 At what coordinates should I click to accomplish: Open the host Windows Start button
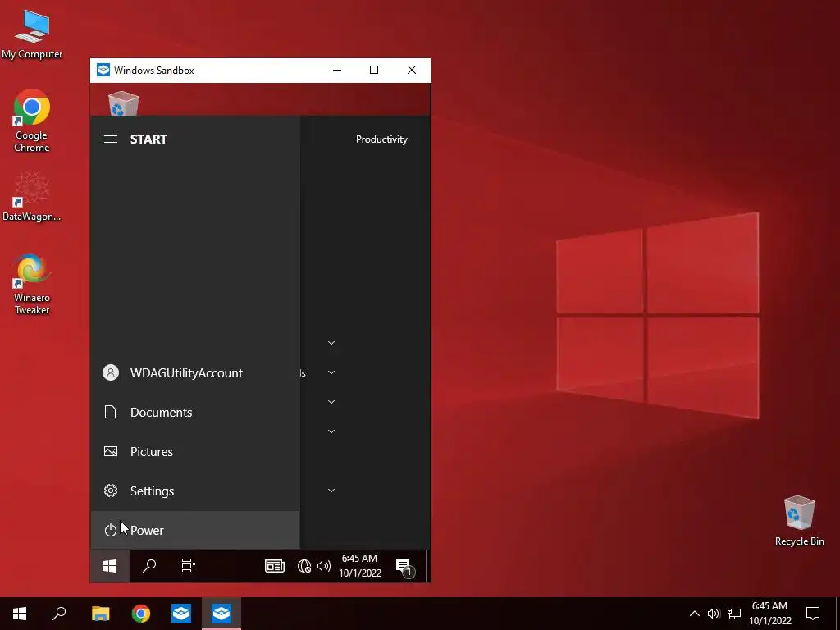tap(20, 614)
